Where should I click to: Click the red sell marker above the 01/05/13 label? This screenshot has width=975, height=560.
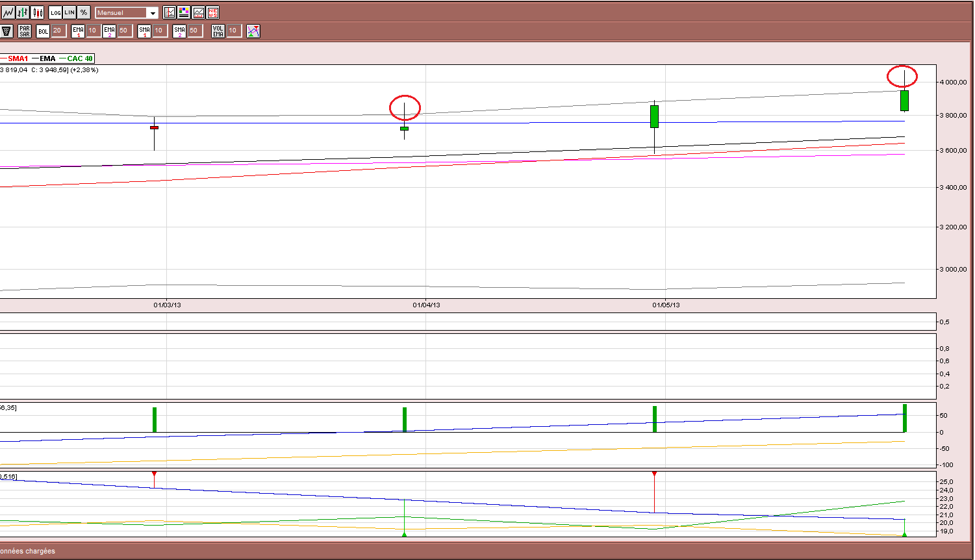654,474
